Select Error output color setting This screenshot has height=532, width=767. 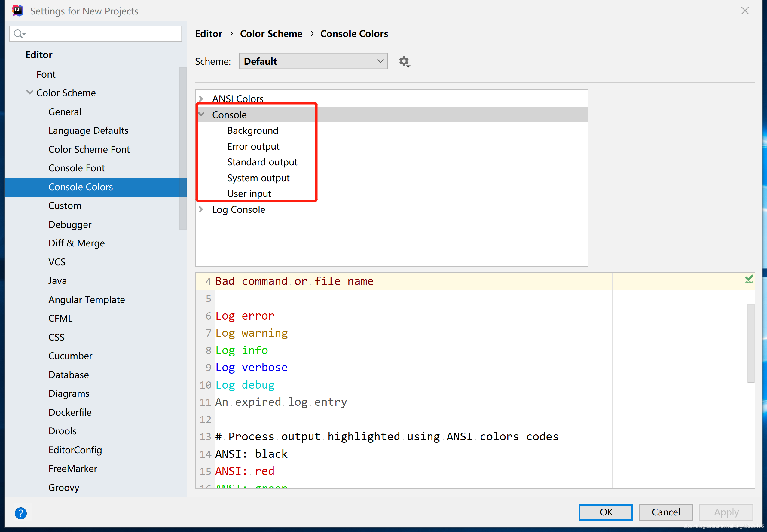click(x=255, y=146)
